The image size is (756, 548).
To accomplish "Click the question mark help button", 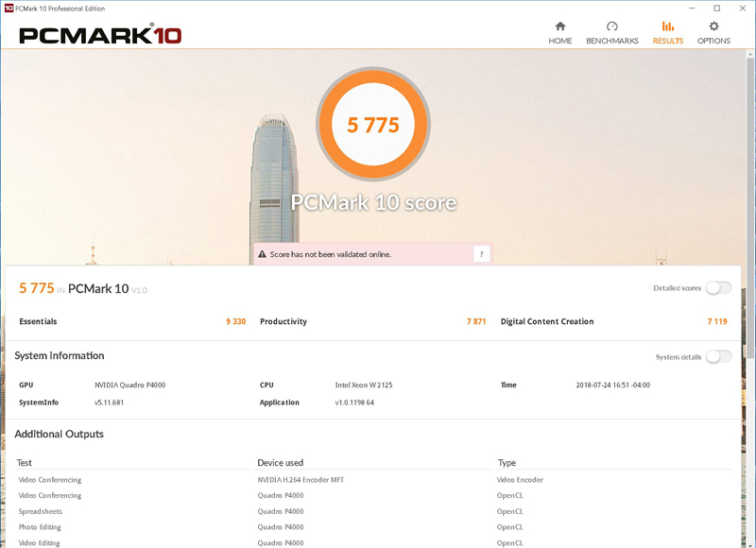I will pyautogui.click(x=481, y=254).
